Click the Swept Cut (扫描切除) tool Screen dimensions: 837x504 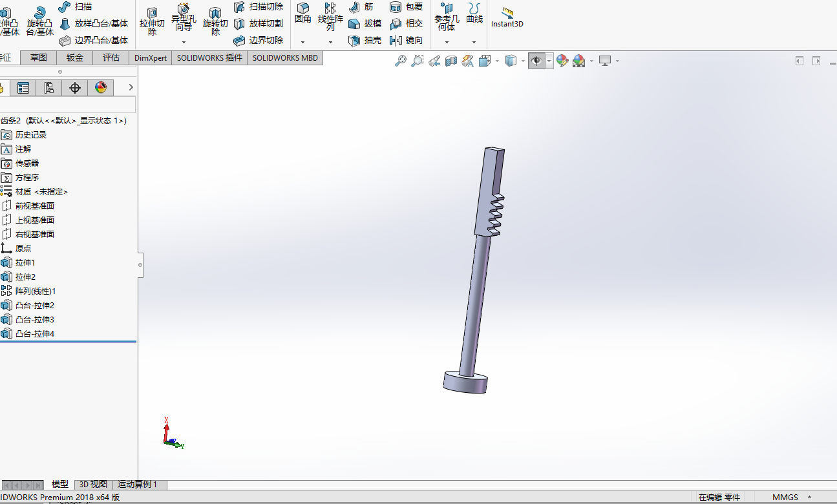click(258, 6)
